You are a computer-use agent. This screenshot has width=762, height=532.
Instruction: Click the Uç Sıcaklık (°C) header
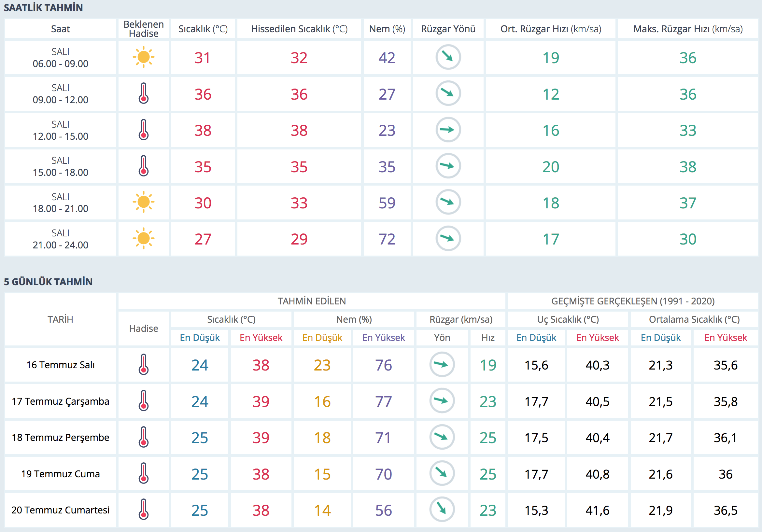point(568,319)
